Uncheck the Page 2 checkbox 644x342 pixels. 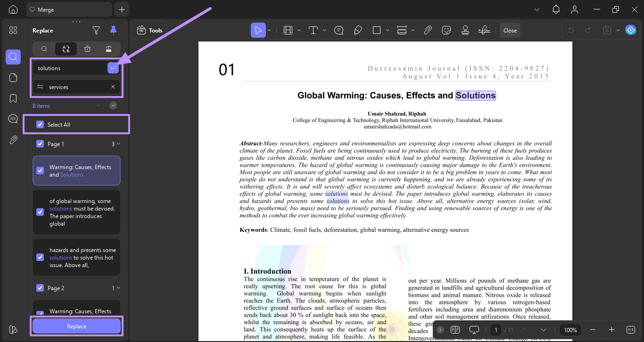tap(40, 288)
